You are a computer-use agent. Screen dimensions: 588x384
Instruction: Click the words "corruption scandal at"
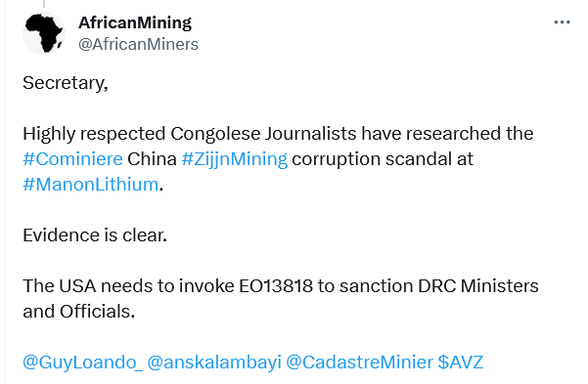click(x=383, y=159)
